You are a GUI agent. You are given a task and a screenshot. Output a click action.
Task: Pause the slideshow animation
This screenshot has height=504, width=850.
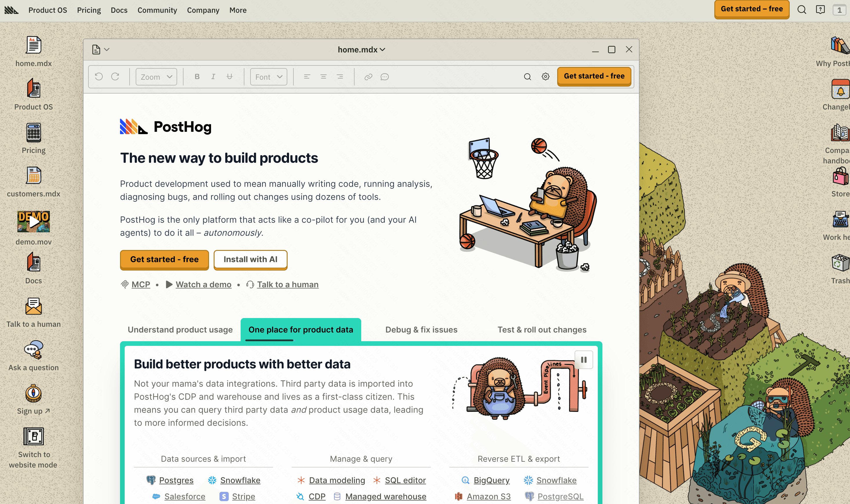tap(584, 360)
